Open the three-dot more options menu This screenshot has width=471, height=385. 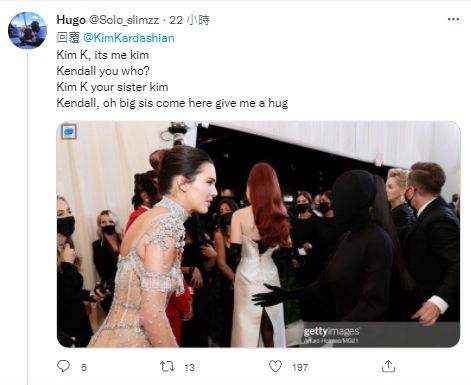(x=453, y=19)
